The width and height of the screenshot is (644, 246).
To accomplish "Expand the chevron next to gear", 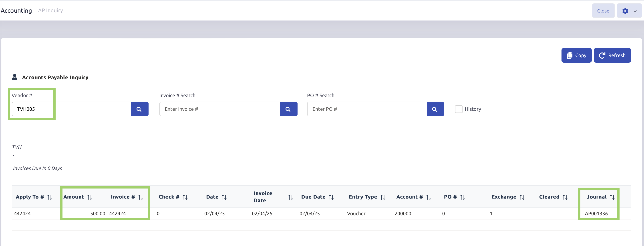I will tap(635, 11).
